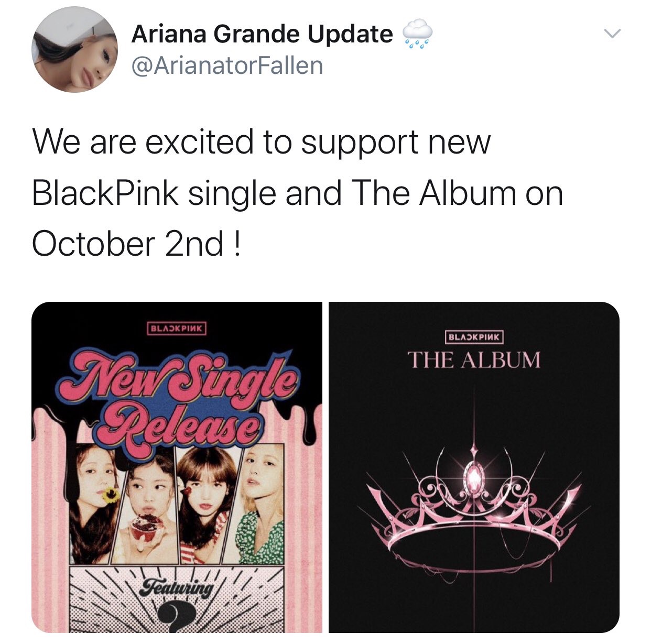Click the Featuring script text
651x644 pixels.
pyautogui.click(x=178, y=587)
